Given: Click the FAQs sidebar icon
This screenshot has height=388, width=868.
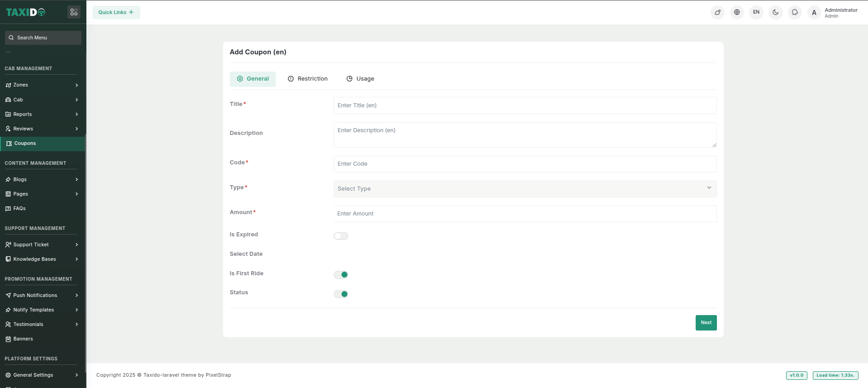Looking at the screenshot, I should [x=8, y=209].
